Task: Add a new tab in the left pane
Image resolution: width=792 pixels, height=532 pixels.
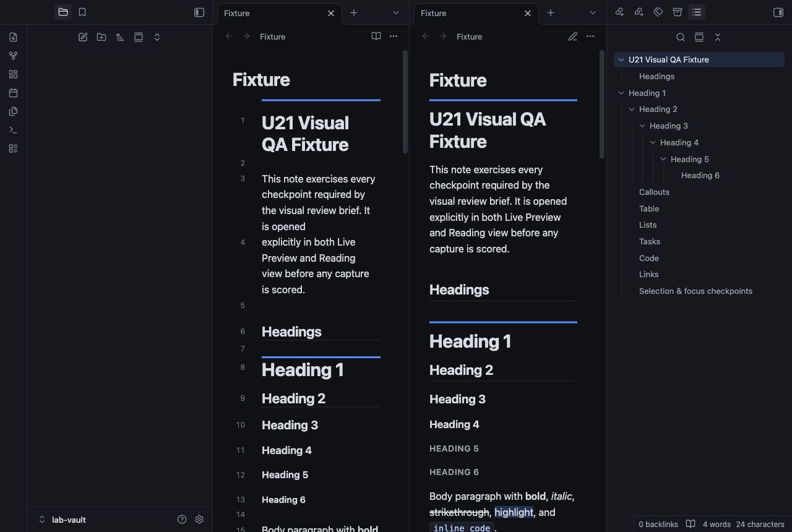Action: 354,12
